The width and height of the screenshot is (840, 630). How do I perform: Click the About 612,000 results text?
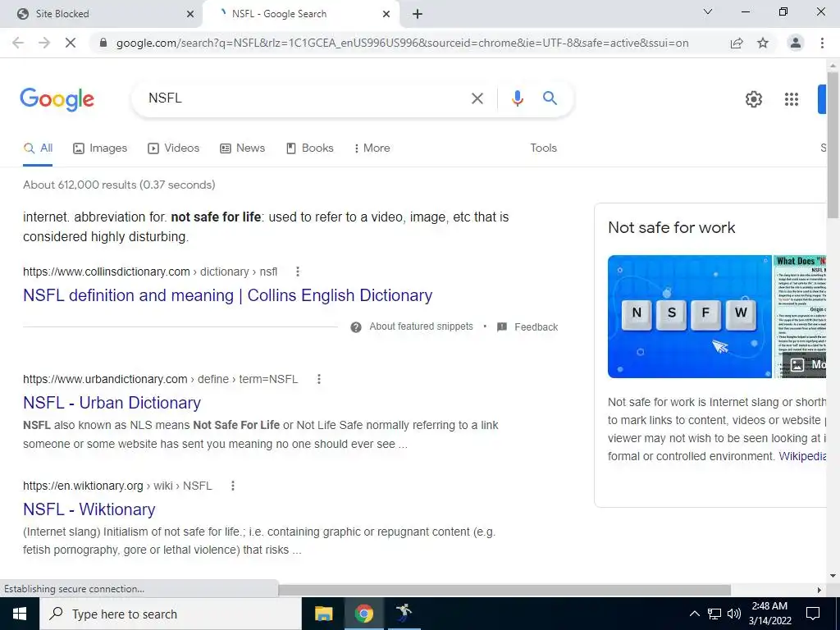click(119, 185)
